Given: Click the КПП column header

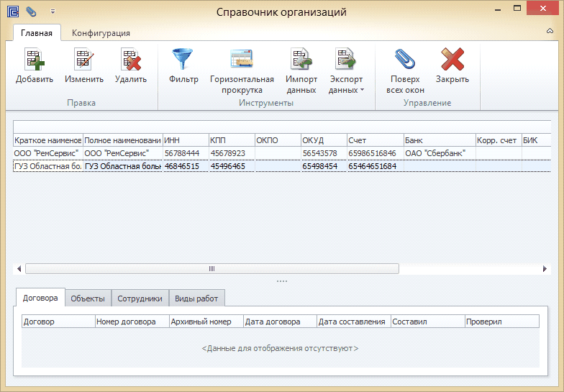Looking at the screenshot, I should 232,140.
